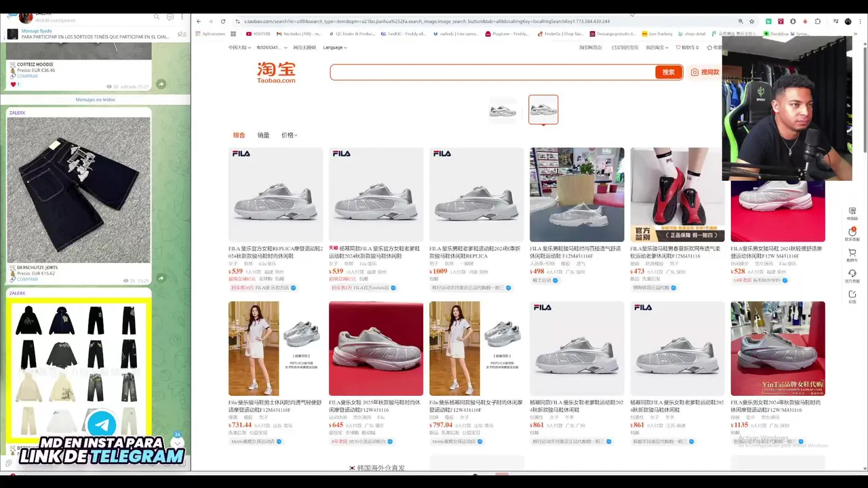Open the Pandabuy bookmark
The height and width of the screenshot is (488, 868).
[x=777, y=33]
